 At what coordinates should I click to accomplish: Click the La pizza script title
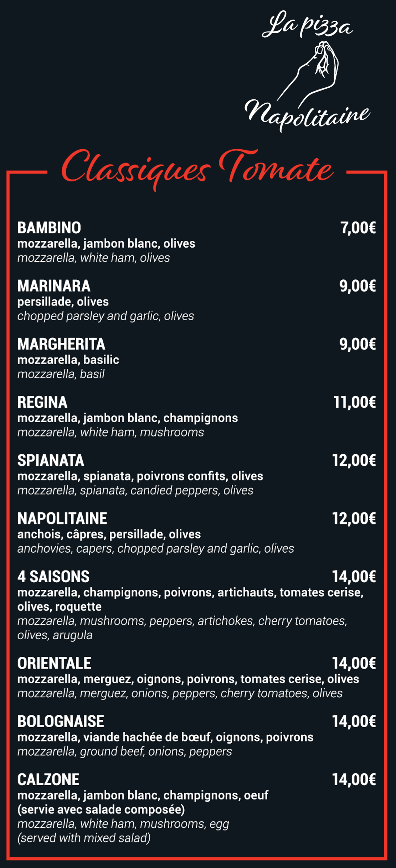[x=308, y=24]
